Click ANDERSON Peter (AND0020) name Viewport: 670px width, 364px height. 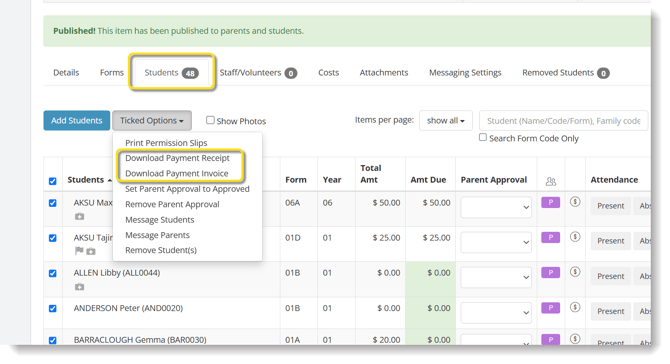(x=128, y=308)
